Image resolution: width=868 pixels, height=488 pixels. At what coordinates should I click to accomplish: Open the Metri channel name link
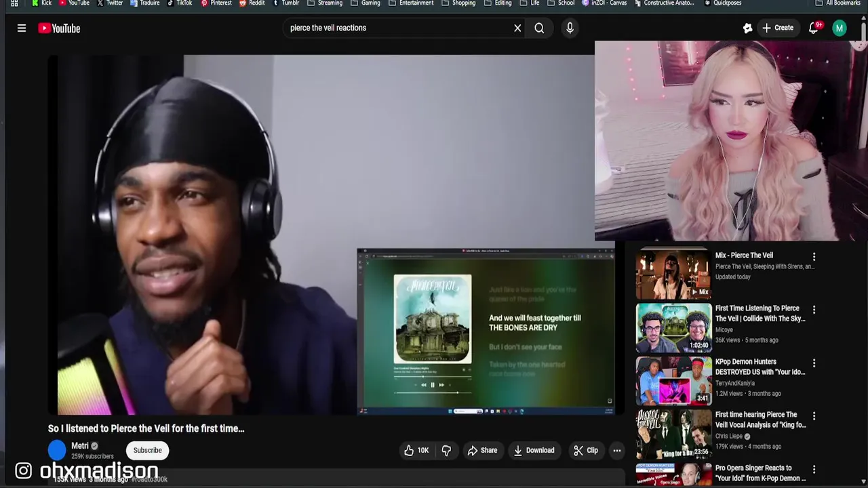tap(80, 446)
